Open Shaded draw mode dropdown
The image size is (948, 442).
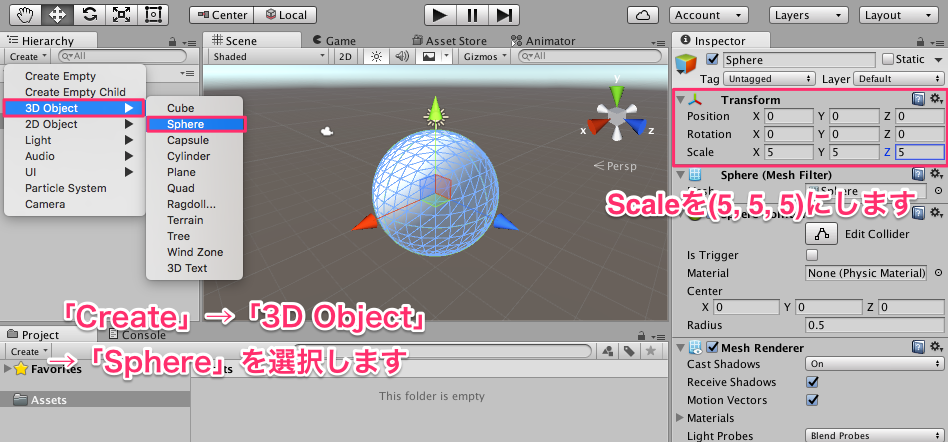270,56
